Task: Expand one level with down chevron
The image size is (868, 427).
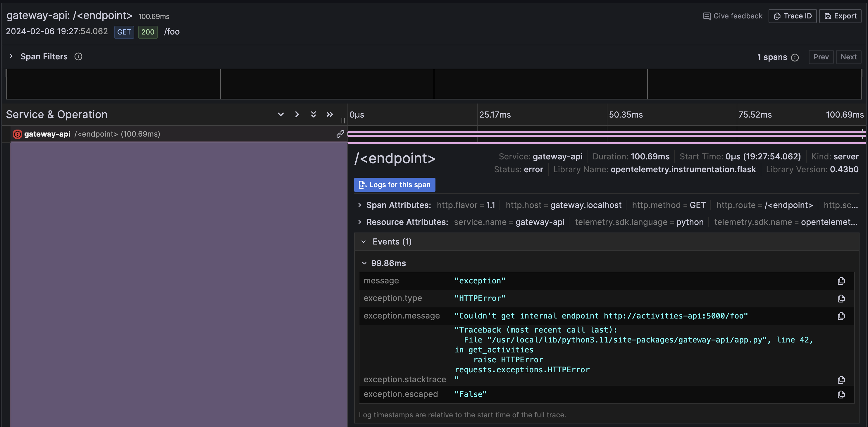Action: coord(280,114)
